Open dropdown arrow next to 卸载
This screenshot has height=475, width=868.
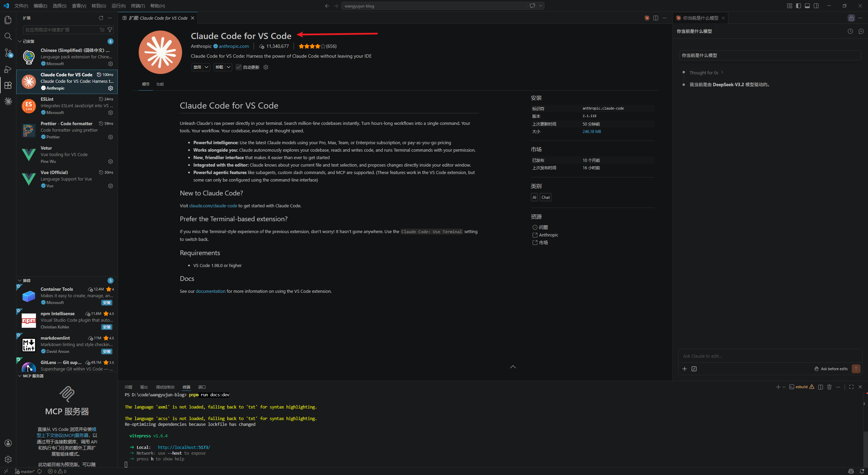(x=229, y=67)
